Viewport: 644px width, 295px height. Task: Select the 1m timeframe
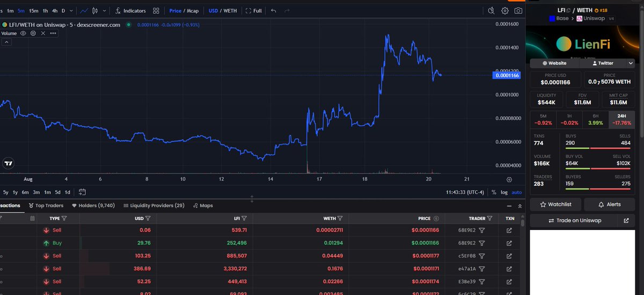(10, 11)
